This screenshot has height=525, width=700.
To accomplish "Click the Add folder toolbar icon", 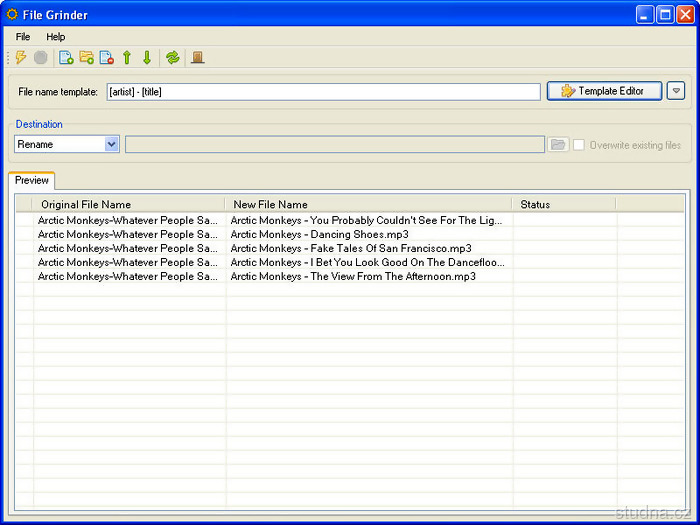I will [87, 58].
